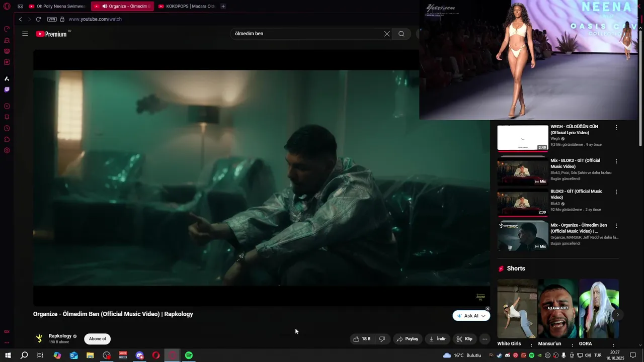Image resolution: width=644 pixels, height=362 pixels.
Task: Open weather widget 16°C Bulutlu
Action: click(x=462, y=355)
